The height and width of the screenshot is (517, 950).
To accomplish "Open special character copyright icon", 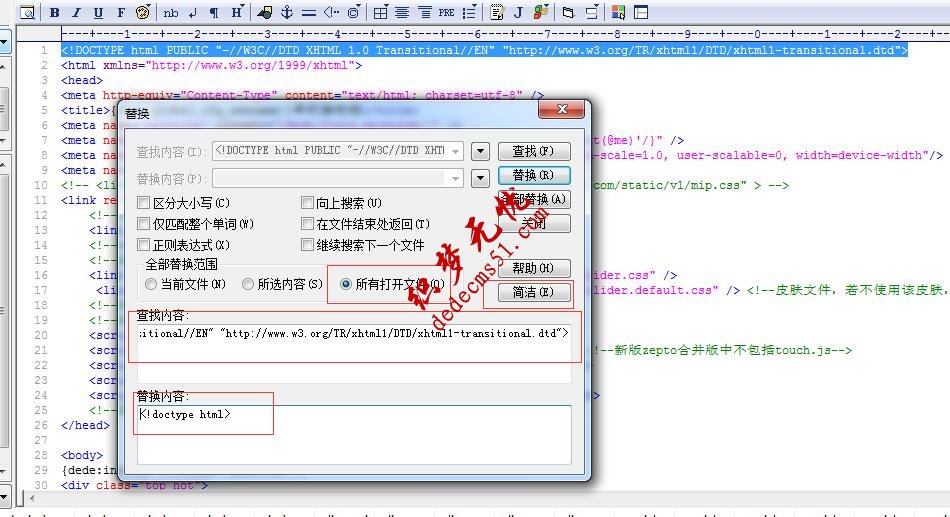I will pos(354,12).
